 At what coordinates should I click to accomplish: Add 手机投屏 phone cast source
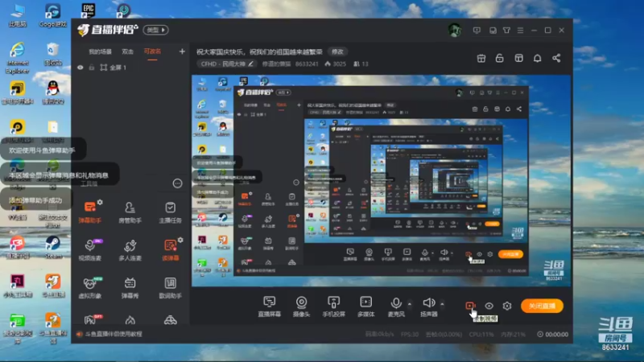tap(333, 306)
